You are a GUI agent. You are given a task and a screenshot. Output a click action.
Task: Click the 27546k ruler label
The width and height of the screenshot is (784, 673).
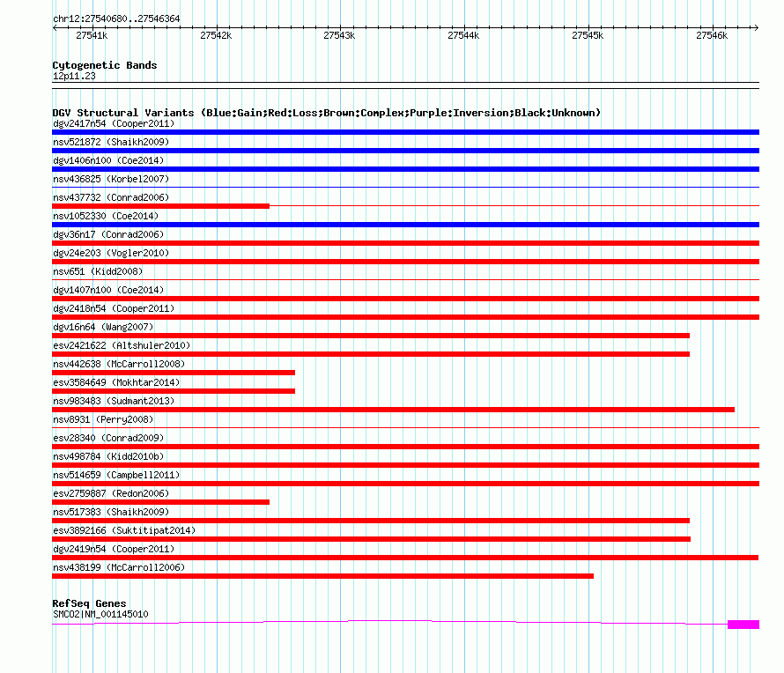point(712,35)
